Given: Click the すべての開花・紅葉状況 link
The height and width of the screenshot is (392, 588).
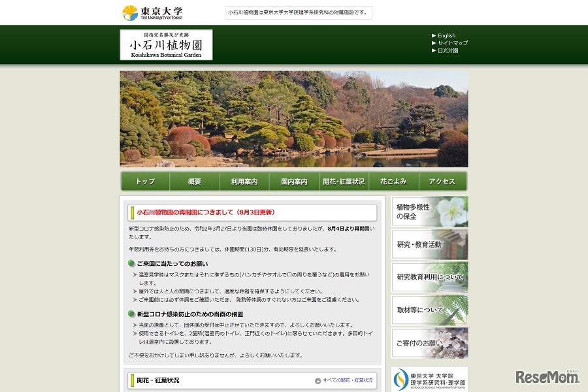Looking at the screenshot, I should click(x=348, y=380).
